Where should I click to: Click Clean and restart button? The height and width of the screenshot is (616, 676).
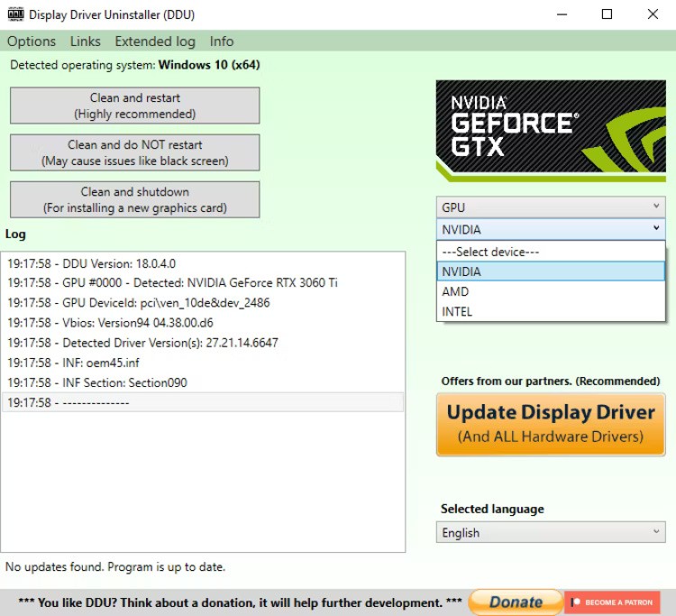(x=135, y=106)
